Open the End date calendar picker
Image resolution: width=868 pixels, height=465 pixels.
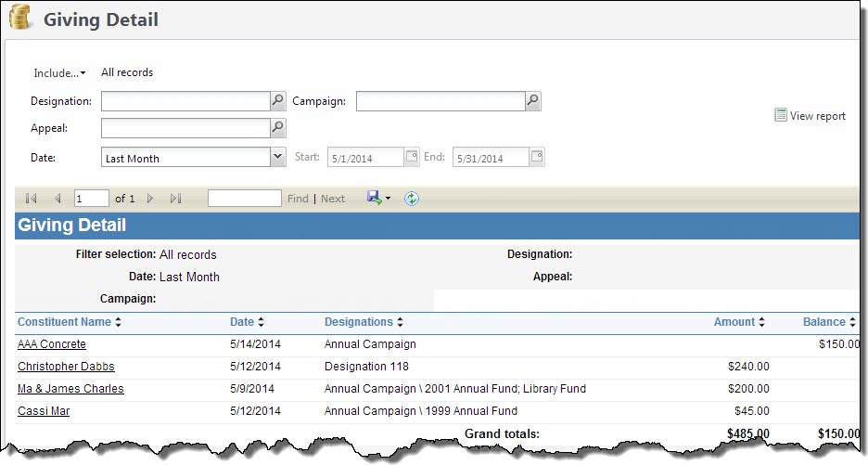pos(537,158)
